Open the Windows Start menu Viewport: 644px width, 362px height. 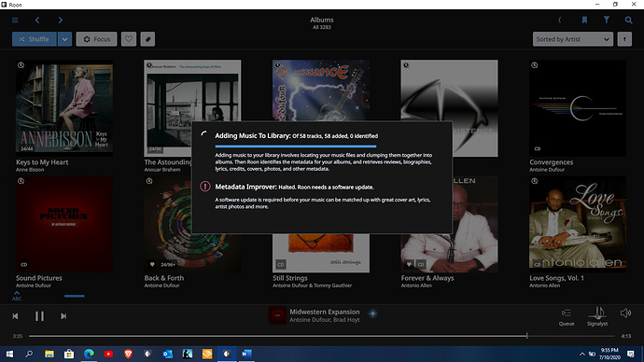[x=9, y=354]
